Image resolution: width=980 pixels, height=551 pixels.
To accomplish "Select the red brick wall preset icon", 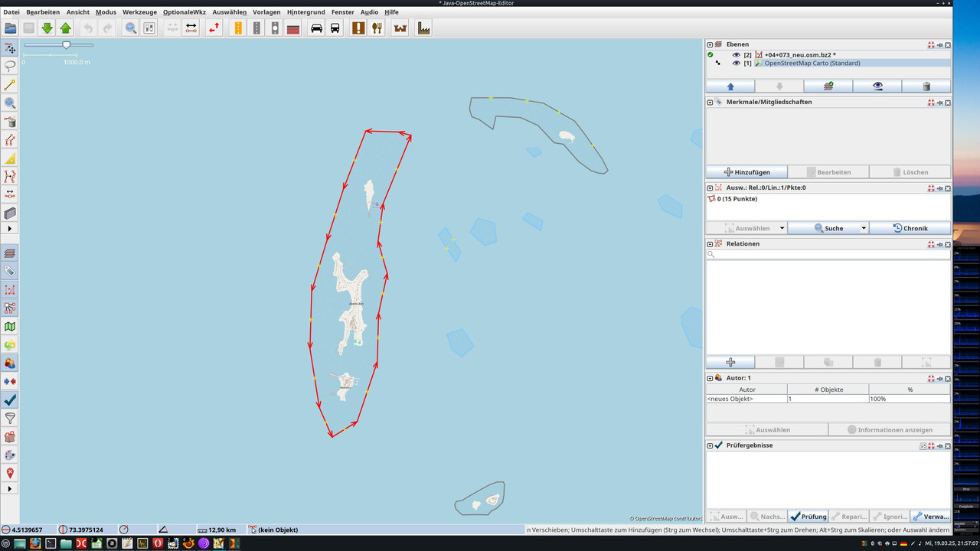I will coord(293,28).
